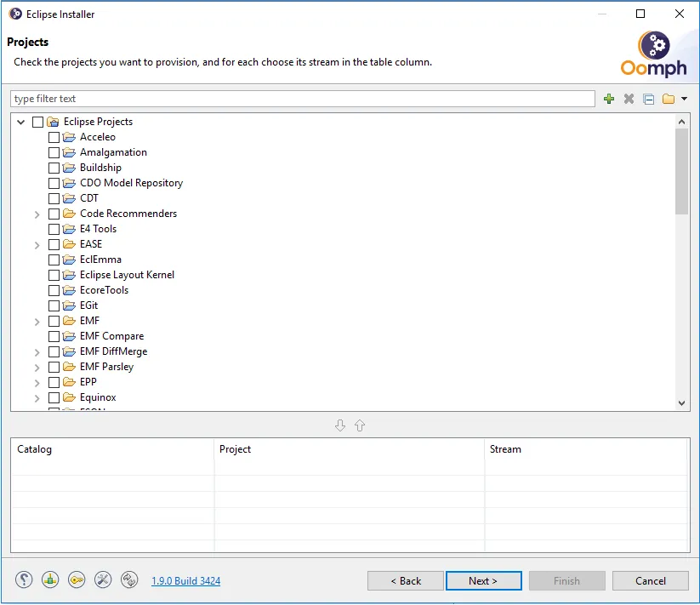Click the EGit folder icon
The image size is (700, 605).
click(x=69, y=305)
